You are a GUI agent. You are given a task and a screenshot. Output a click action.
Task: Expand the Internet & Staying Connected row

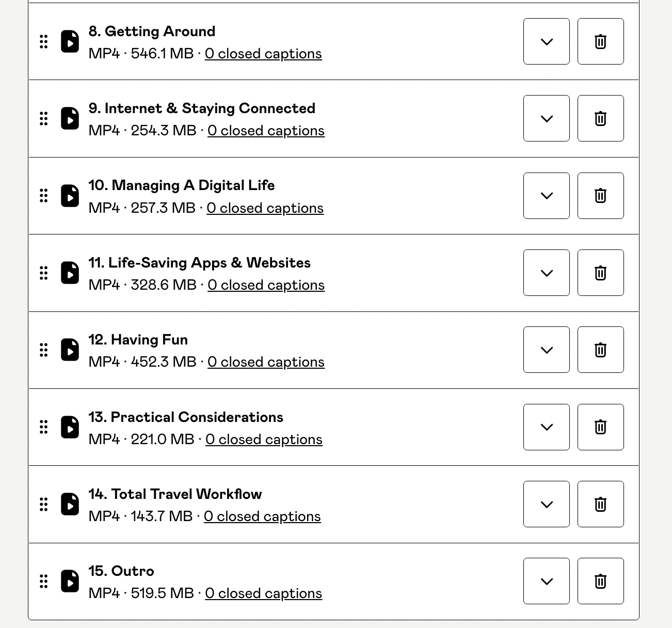click(546, 118)
